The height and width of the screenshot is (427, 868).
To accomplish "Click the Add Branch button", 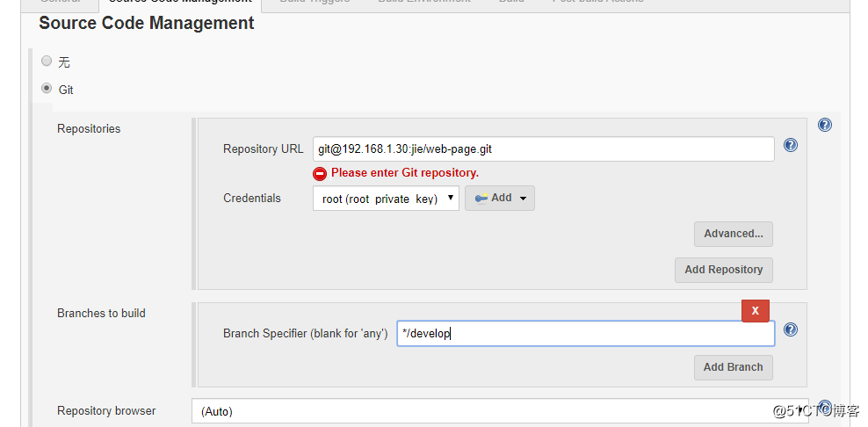I will (734, 367).
